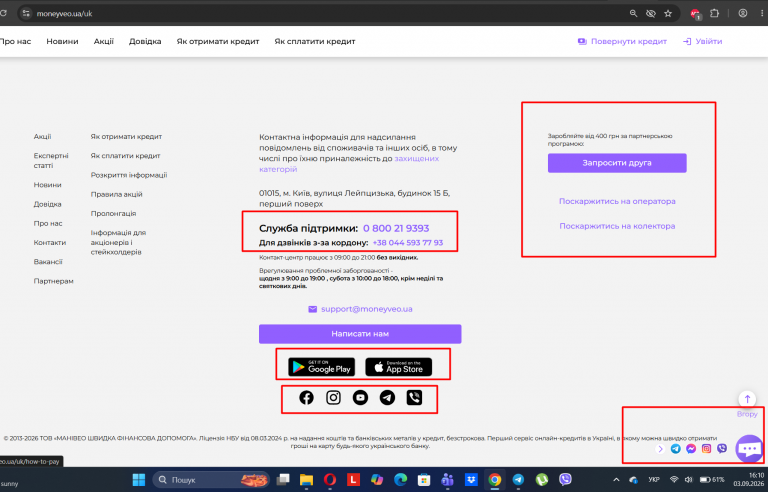768x492 pixels.
Task: Visit the YouTube channel icon
Action: (360, 397)
